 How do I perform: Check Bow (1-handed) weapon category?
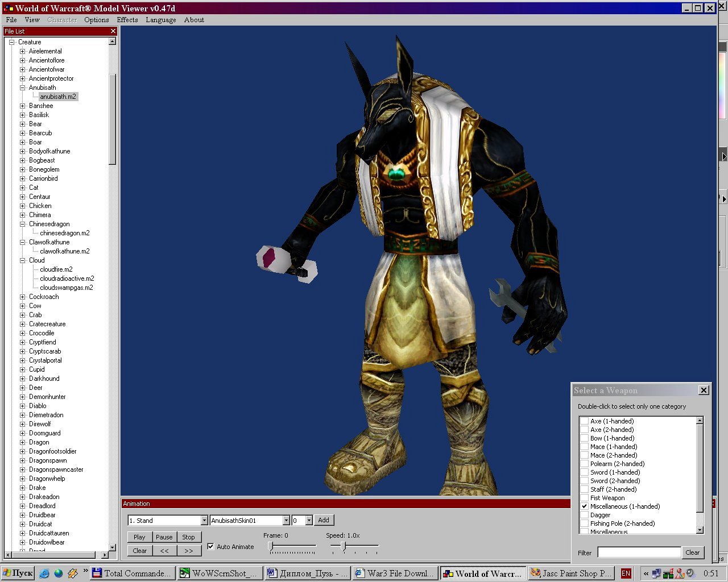(584, 438)
